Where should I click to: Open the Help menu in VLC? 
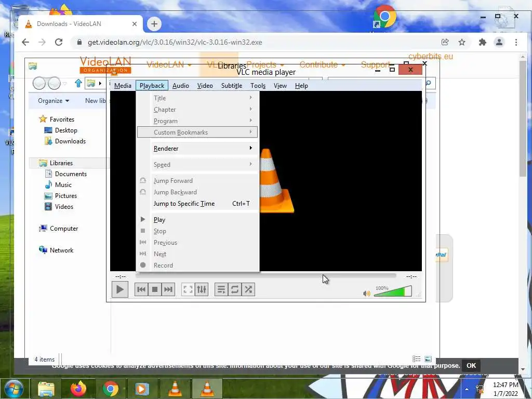tap(301, 86)
